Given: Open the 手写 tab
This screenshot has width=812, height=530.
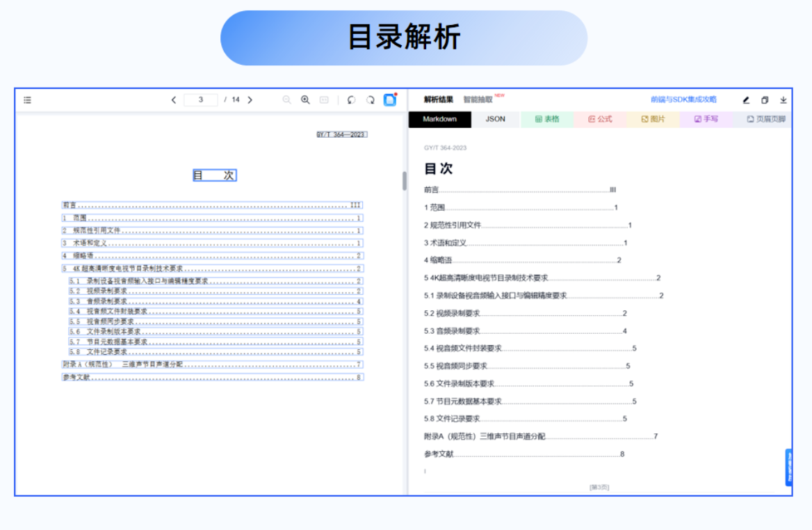Looking at the screenshot, I should pos(706,119).
